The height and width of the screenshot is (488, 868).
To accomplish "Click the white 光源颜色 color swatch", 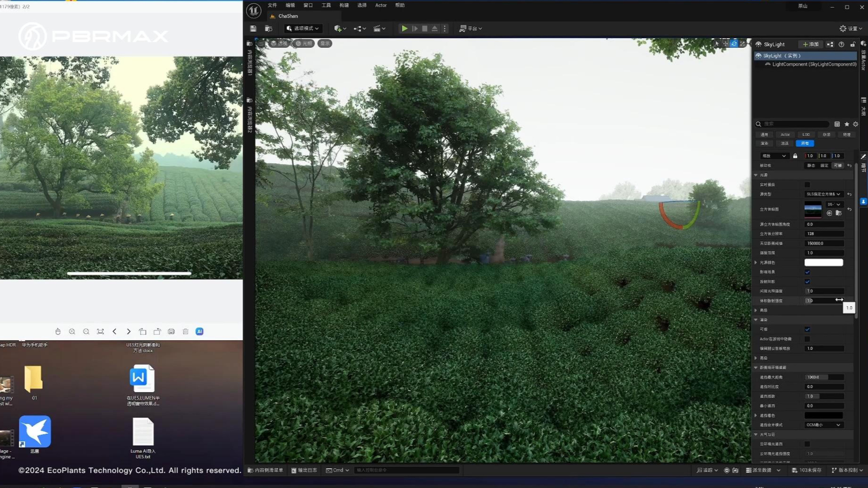I will 824,262.
